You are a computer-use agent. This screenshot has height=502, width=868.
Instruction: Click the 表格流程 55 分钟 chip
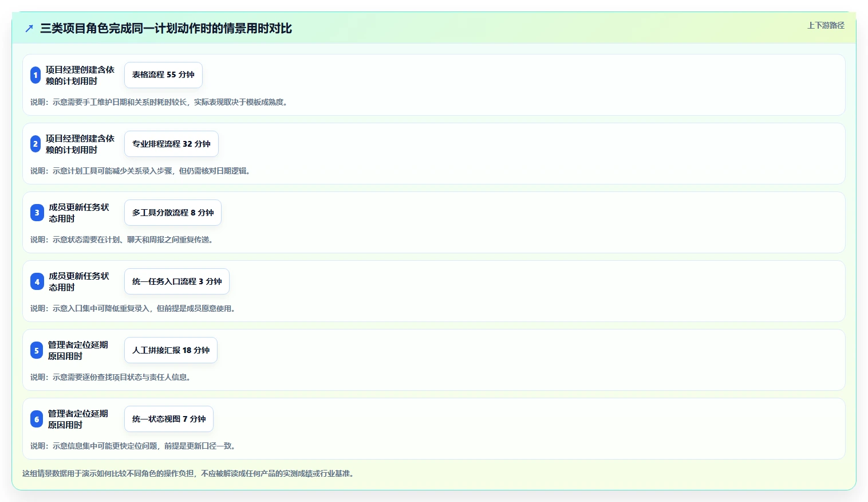click(x=163, y=75)
